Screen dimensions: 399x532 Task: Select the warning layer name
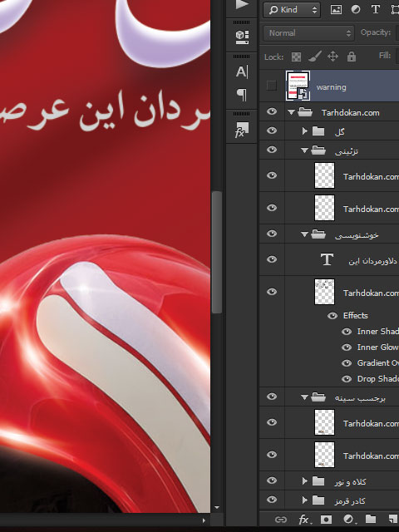click(x=331, y=87)
